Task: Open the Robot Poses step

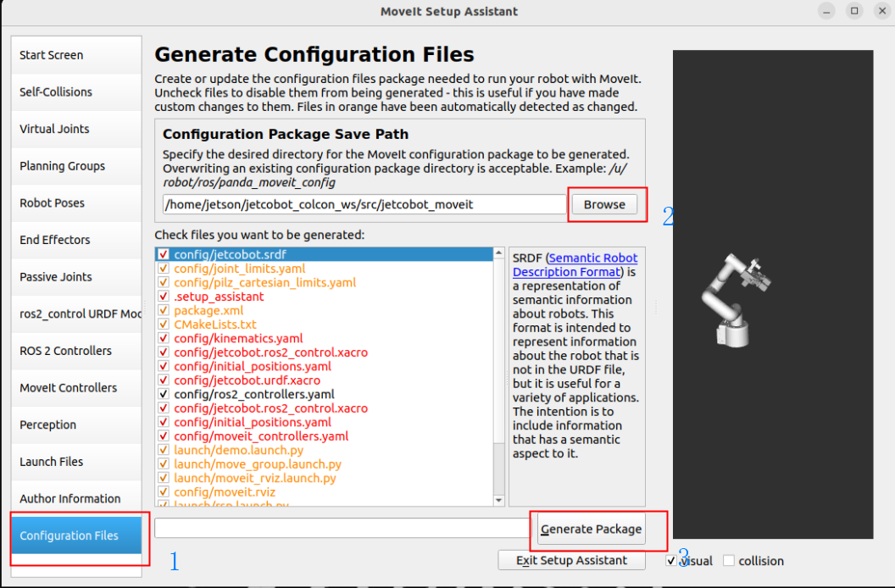Action: tap(76, 203)
